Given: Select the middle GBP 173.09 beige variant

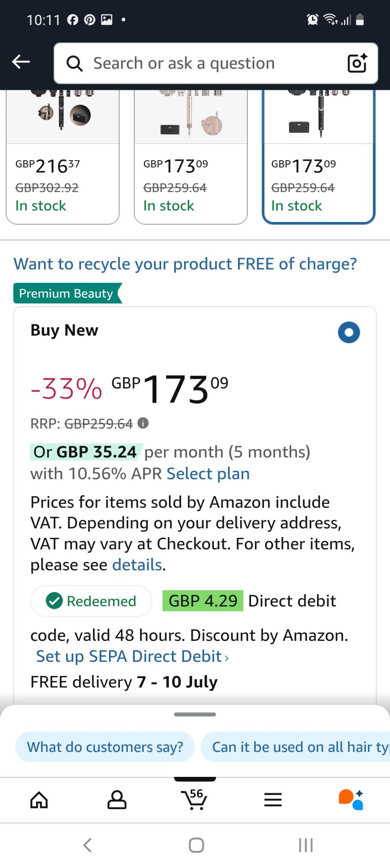Looking at the screenshot, I should (191, 170).
